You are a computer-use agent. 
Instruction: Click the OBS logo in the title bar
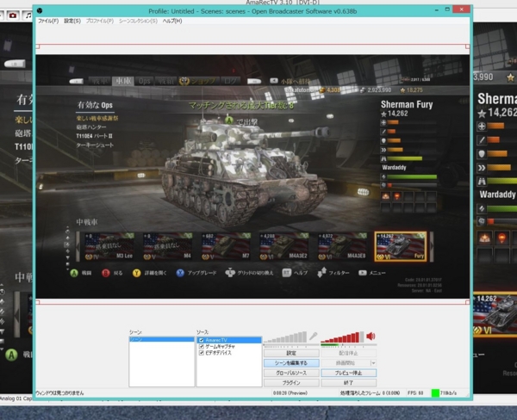[40, 11]
